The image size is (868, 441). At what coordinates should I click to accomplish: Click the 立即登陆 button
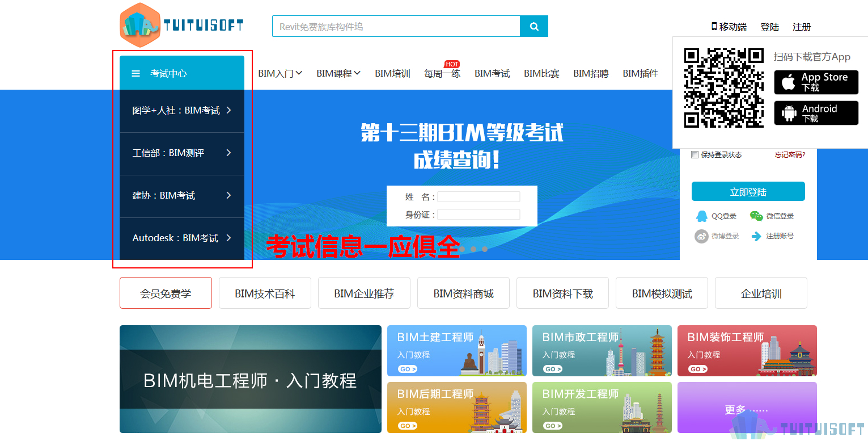coord(748,191)
